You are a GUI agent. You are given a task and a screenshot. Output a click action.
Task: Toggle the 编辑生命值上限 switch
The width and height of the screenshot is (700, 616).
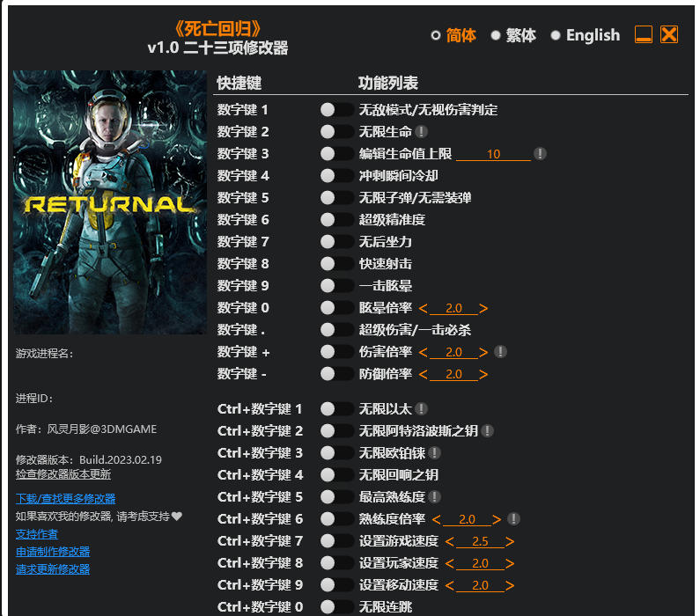(336, 153)
